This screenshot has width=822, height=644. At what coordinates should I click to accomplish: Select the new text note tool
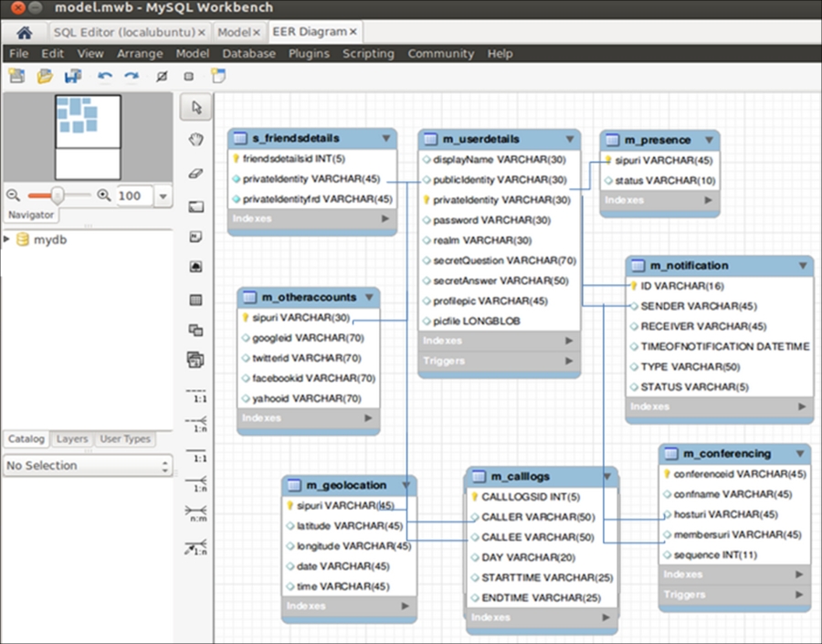(195, 237)
